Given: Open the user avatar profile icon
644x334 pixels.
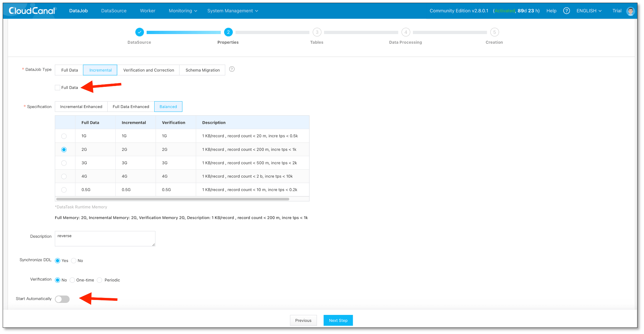Looking at the screenshot, I should [x=630, y=11].
